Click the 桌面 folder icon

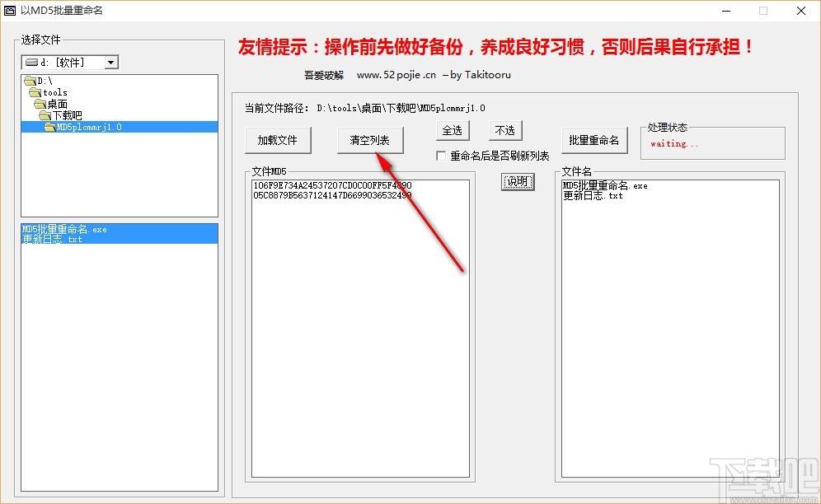pos(40,104)
